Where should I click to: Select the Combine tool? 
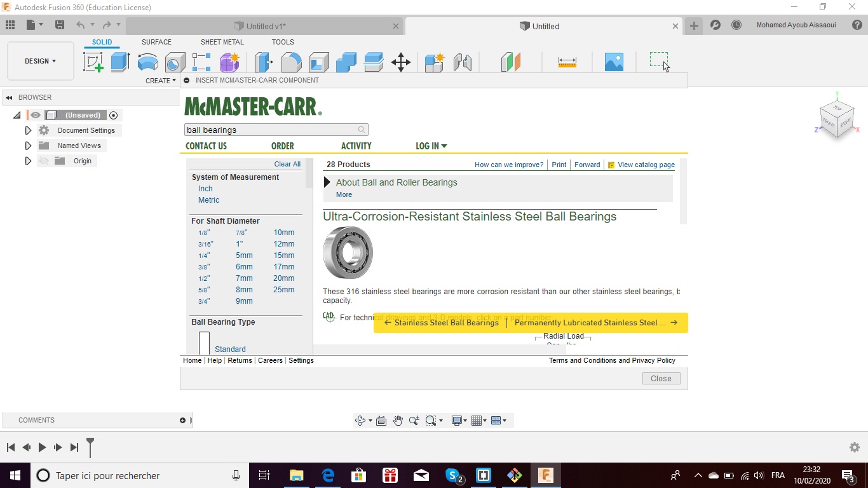click(346, 62)
